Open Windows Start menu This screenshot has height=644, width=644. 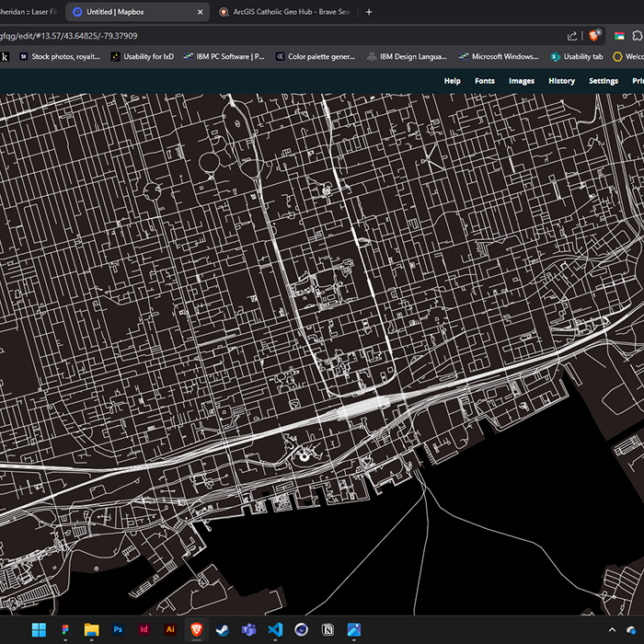point(39,630)
